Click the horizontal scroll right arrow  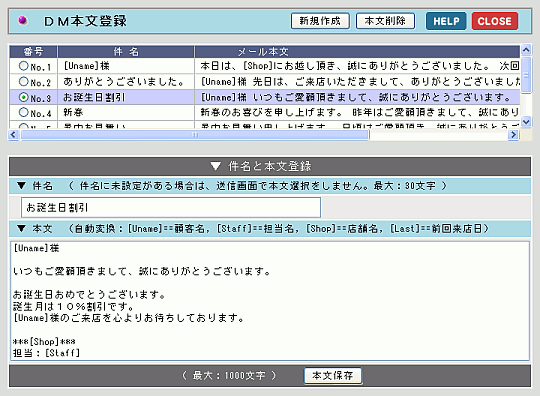[513, 135]
